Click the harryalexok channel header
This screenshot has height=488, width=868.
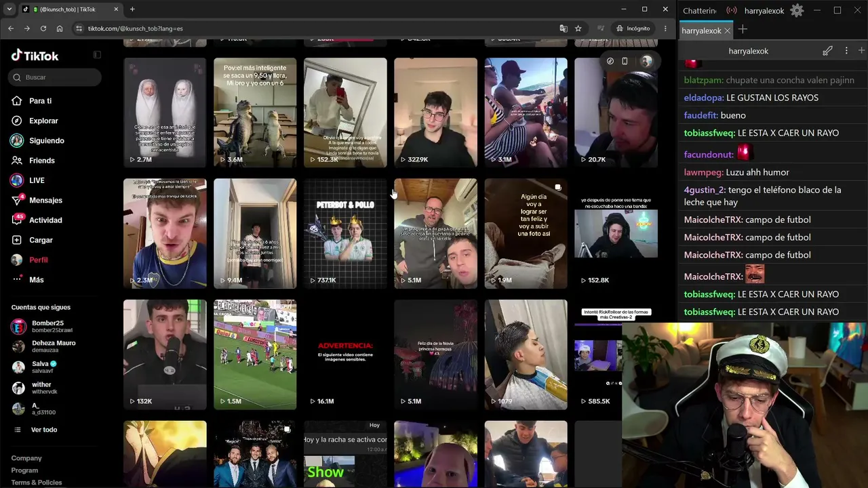(749, 51)
